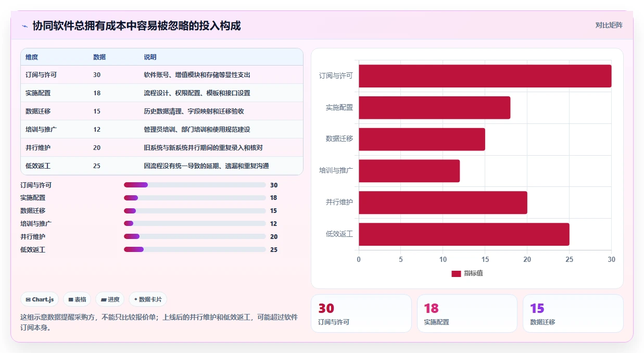Click the 实施配置 progress bar
Image resolution: width=644 pixels, height=353 pixels.
coord(195,198)
